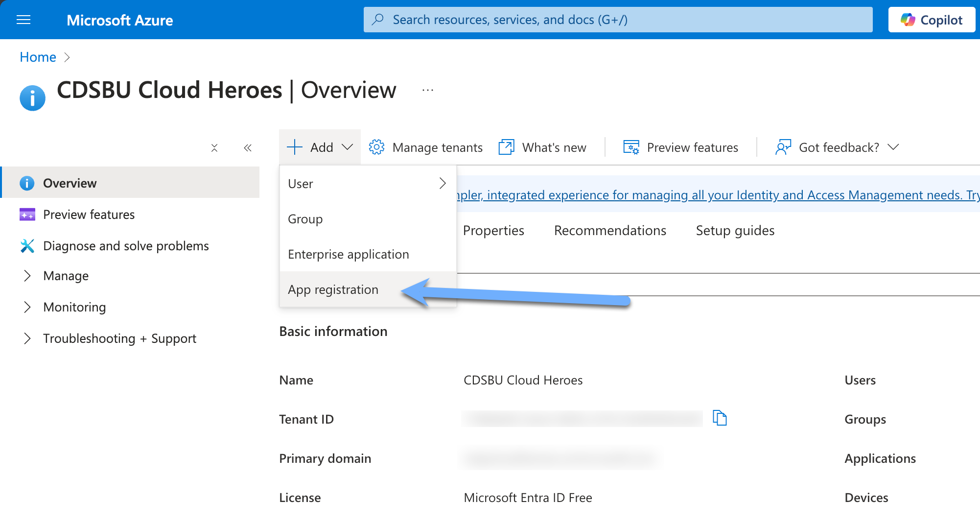This screenshot has width=980, height=526.
Task: Select the Got feedback person icon
Action: point(783,147)
